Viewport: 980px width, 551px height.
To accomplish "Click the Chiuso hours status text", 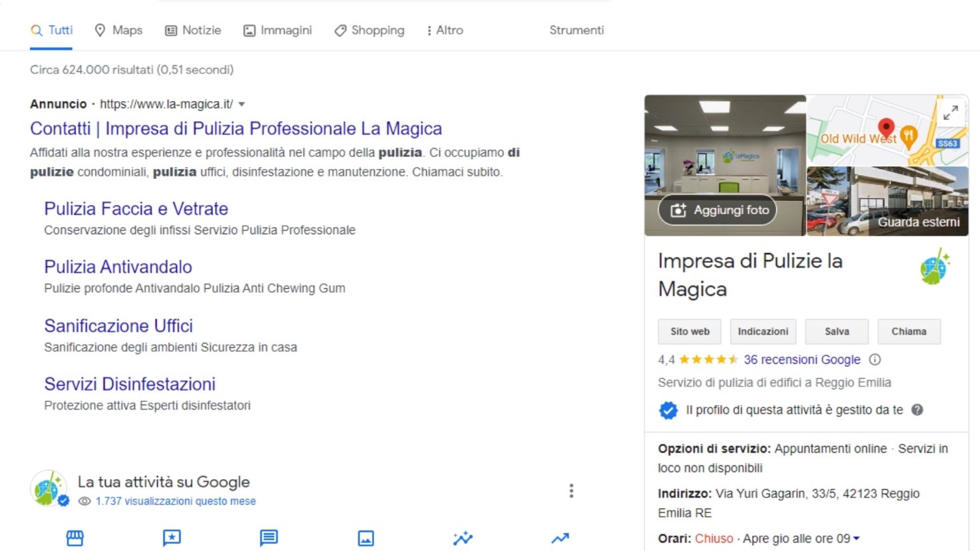I will click(714, 538).
